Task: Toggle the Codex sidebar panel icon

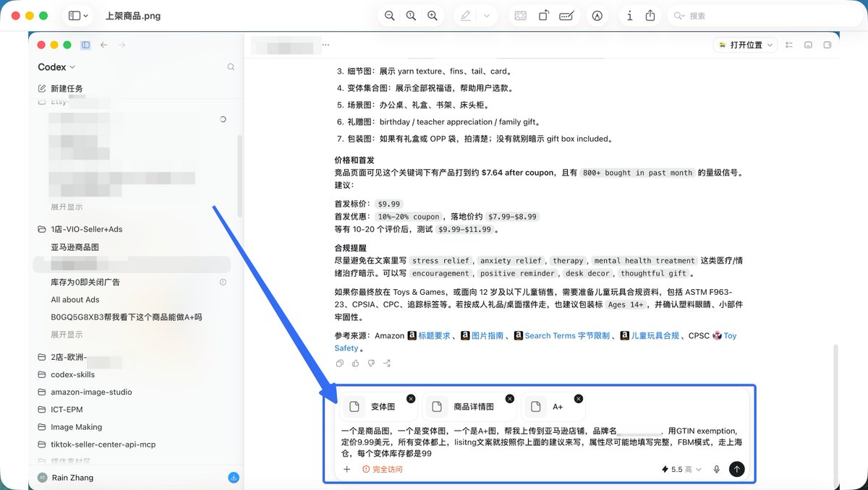Action: click(85, 45)
